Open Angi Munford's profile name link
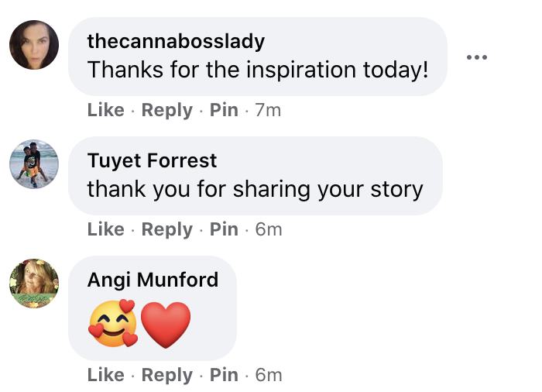 153,279
